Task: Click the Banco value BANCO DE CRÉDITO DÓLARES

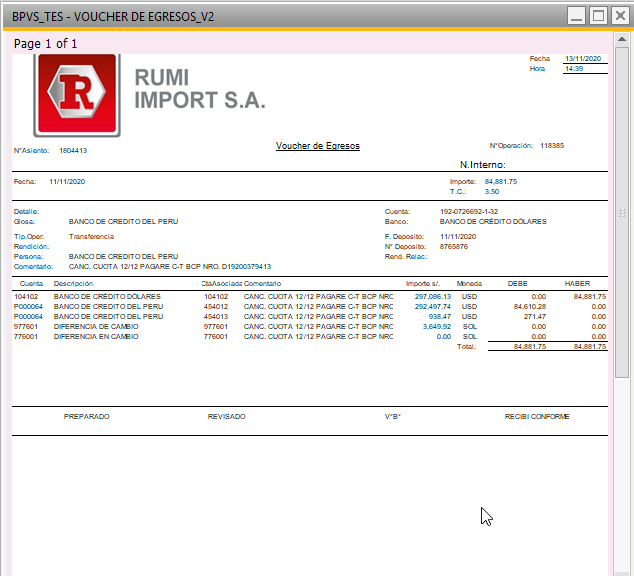Action: click(x=493, y=222)
